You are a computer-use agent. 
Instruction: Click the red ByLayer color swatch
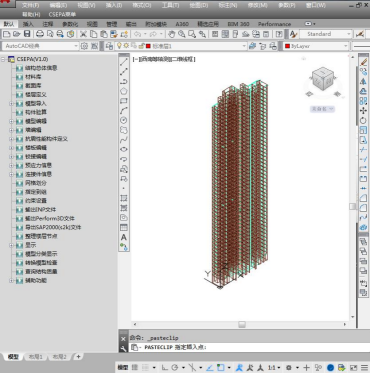(287, 46)
